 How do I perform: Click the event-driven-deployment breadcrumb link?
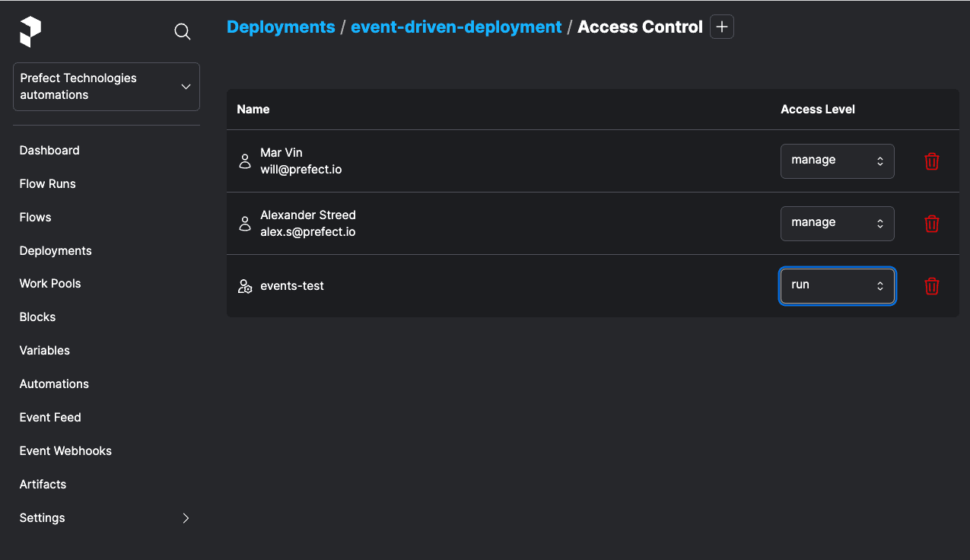[x=456, y=27]
